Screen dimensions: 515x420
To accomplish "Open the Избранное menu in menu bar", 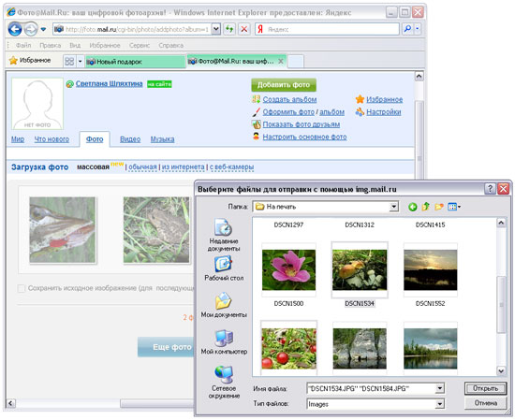I will pos(105,45).
